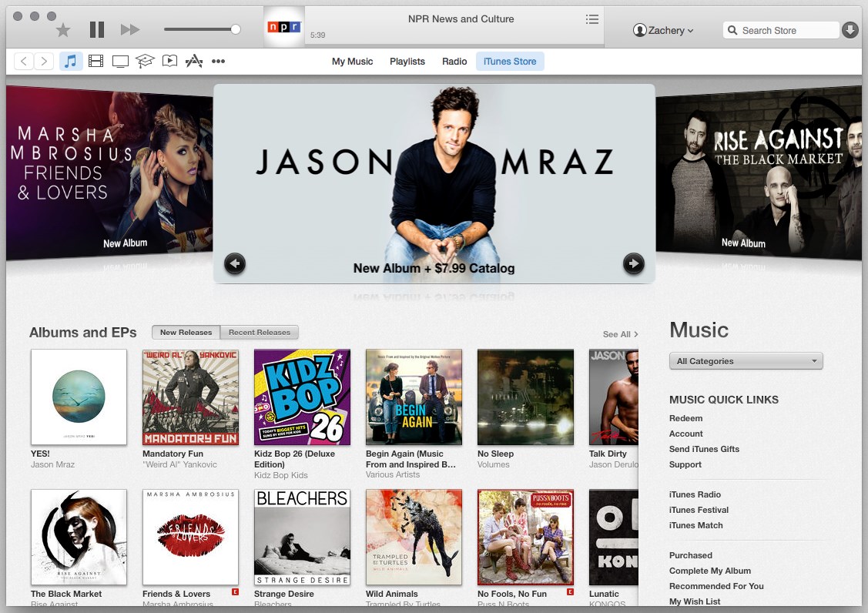868x613 pixels.
Task: Open Recommended For You link
Action: 716,586
